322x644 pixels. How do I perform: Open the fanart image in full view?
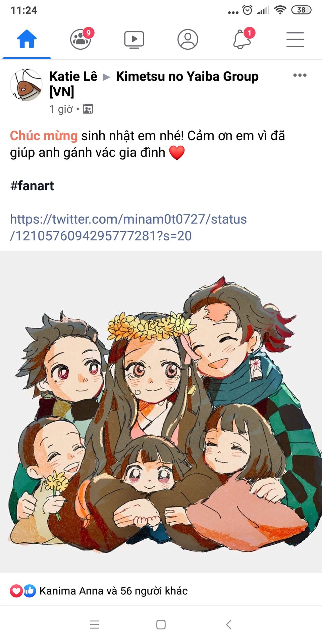click(x=161, y=412)
